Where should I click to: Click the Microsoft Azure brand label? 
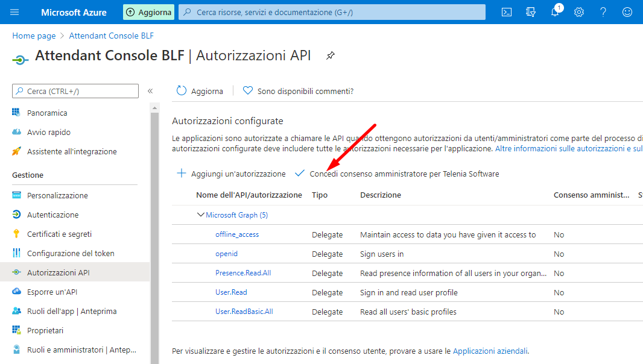click(x=74, y=12)
